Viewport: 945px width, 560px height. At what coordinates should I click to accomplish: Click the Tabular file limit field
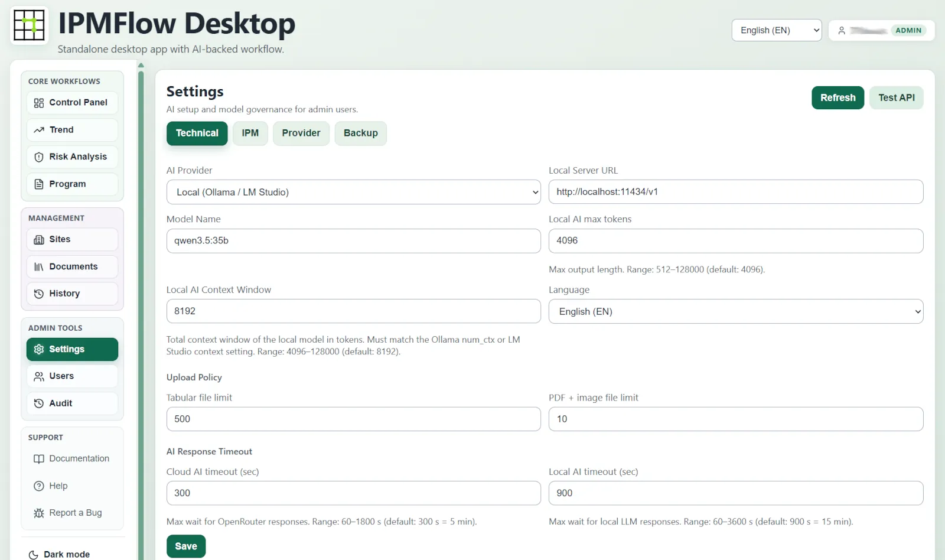pyautogui.click(x=353, y=419)
